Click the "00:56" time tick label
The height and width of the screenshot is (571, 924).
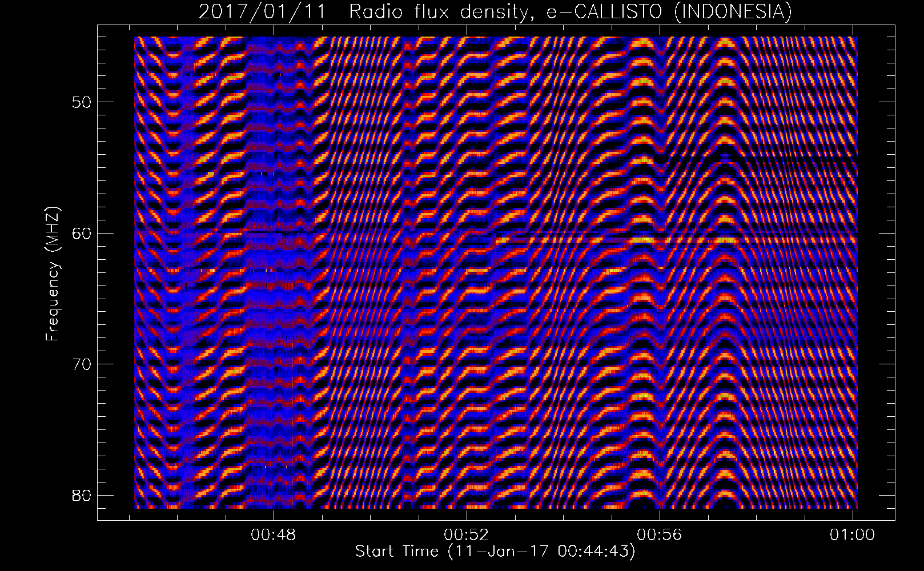coord(660,535)
